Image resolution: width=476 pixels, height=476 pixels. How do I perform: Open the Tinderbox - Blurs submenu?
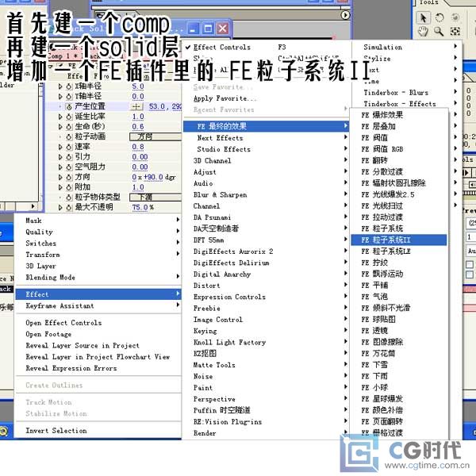pos(407,92)
